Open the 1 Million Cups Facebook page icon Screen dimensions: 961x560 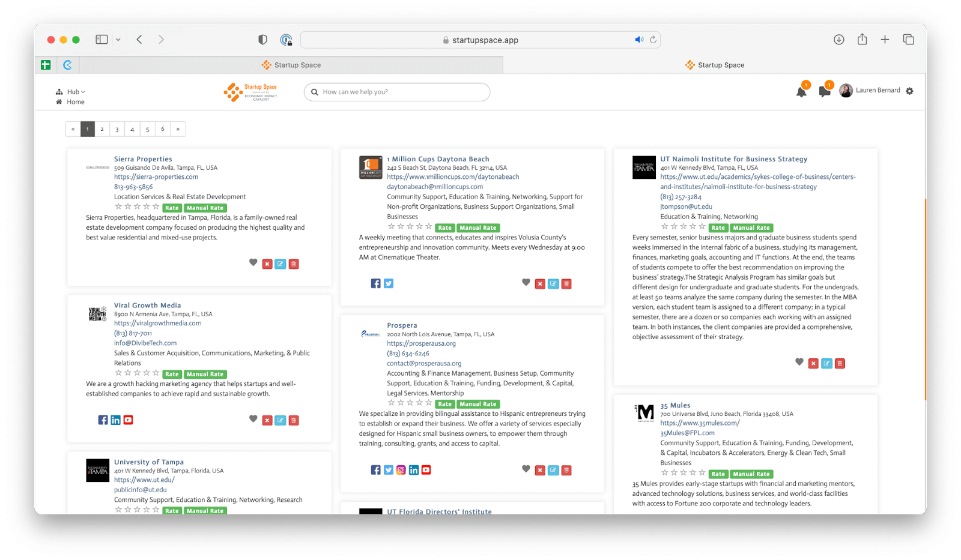point(375,283)
